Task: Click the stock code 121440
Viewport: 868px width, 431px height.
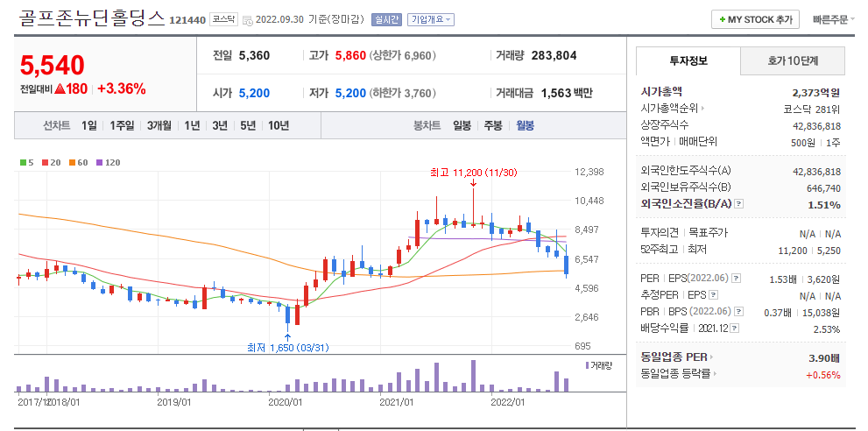Action: [187, 20]
